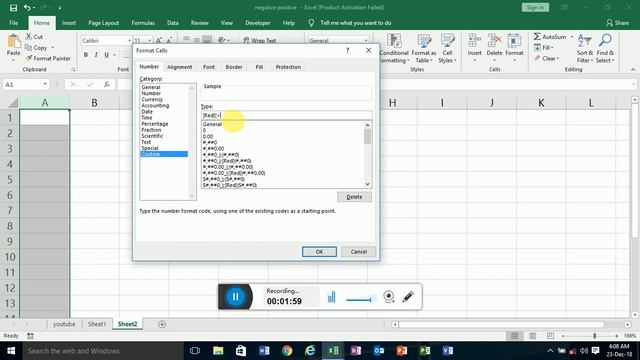Screen dimensions: 640x360
Task: Collapse the ribbon with the chevron
Action: [x=633, y=70]
